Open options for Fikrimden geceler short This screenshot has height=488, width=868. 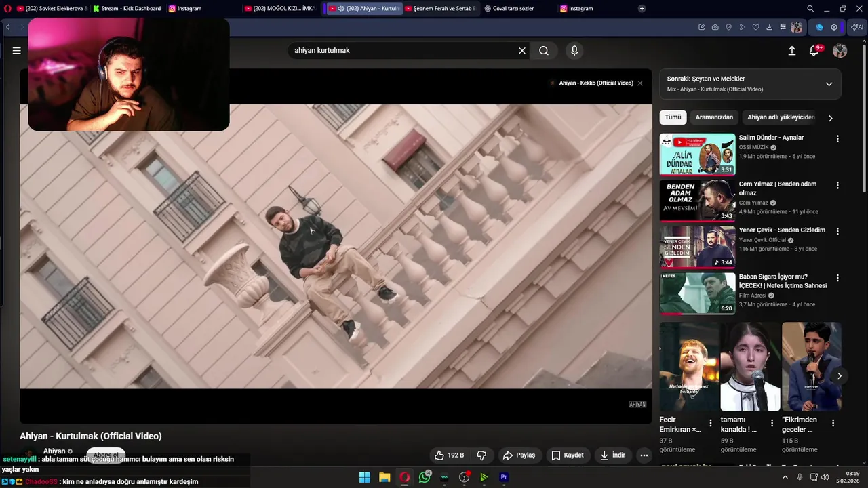(833, 423)
